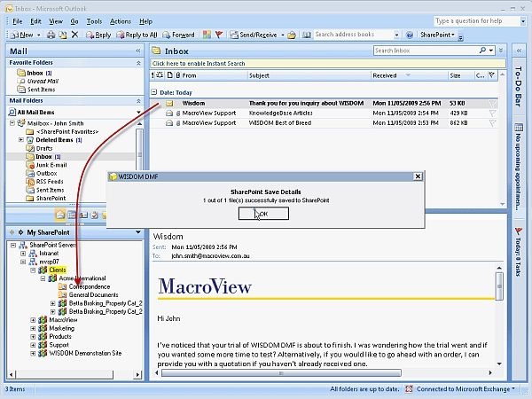Open the File menu
Viewport: 532px width, 399px height.
[x=18, y=21]
